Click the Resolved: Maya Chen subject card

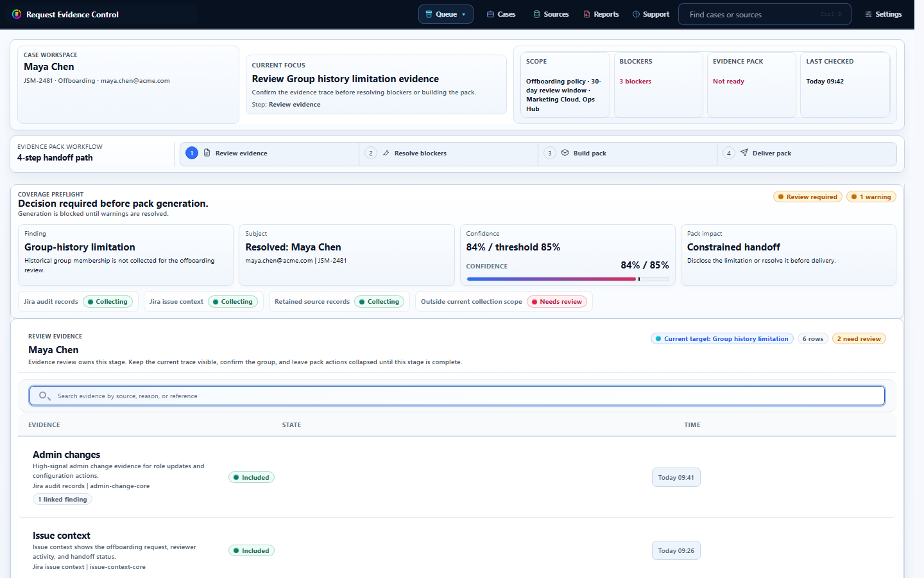click(x=346, y=255)
